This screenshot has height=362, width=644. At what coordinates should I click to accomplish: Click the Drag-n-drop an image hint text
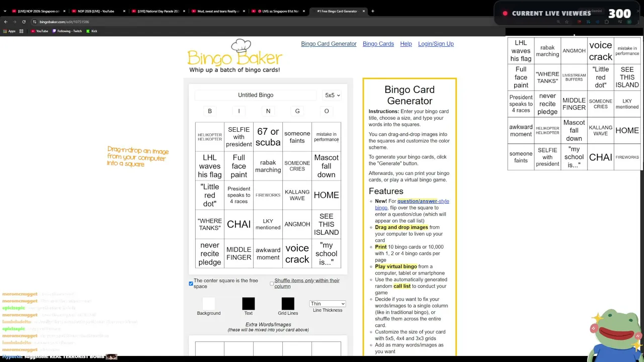coord(138,157)
